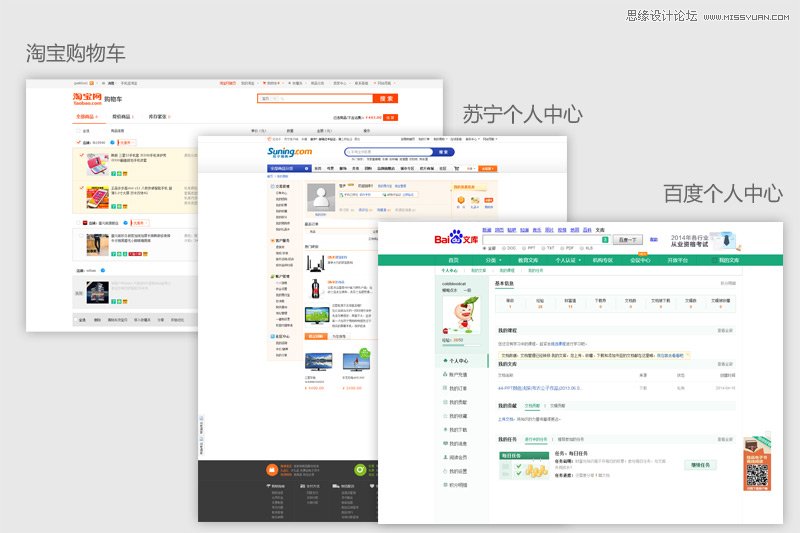800x533 pixels.
Task: Tick the bottom select-all checkbox in the Taobao cart
Action: (77, 320)
